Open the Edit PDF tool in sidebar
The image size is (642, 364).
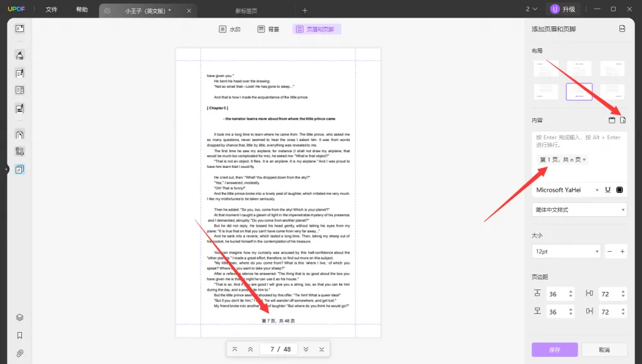[x=19, y=73]
